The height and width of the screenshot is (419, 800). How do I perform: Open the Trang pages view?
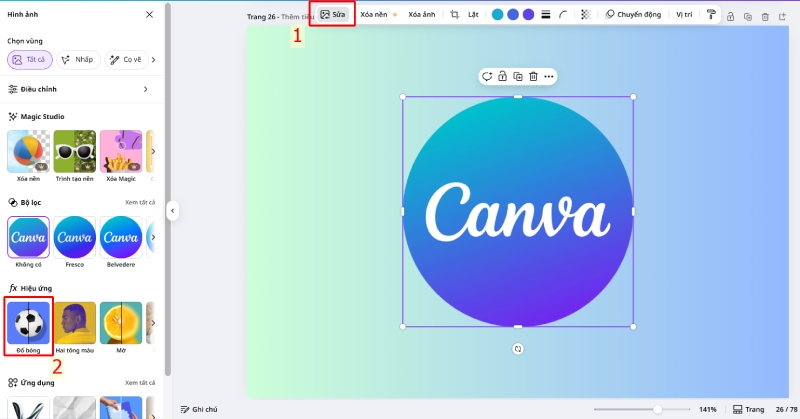pyautogui.click(x=748, y=409)
